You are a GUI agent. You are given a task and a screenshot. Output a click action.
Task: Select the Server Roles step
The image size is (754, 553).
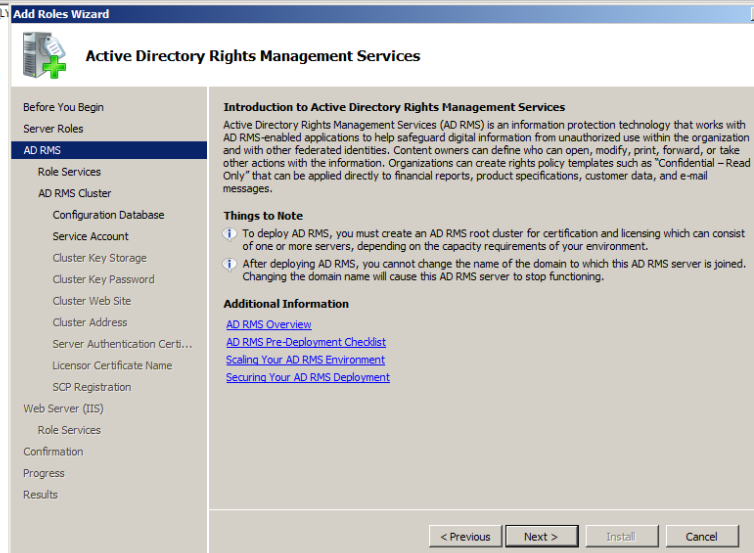point(53,129)
